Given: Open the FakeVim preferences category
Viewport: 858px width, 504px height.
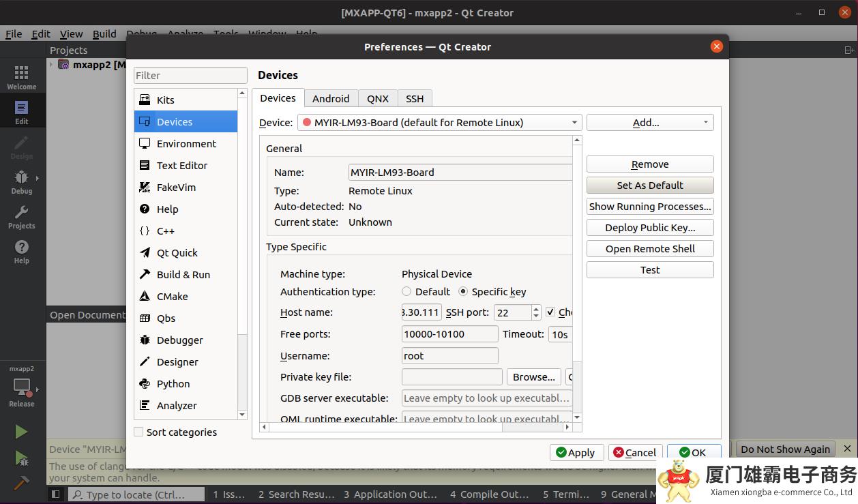Looking at the screenshot, I should [x=175, y=188].
